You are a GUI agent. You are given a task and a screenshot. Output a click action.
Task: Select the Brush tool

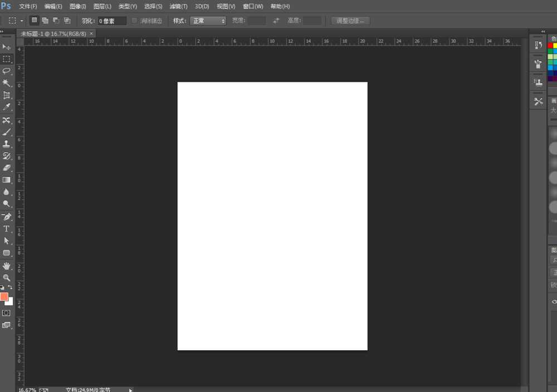click(x=7, y=132)
